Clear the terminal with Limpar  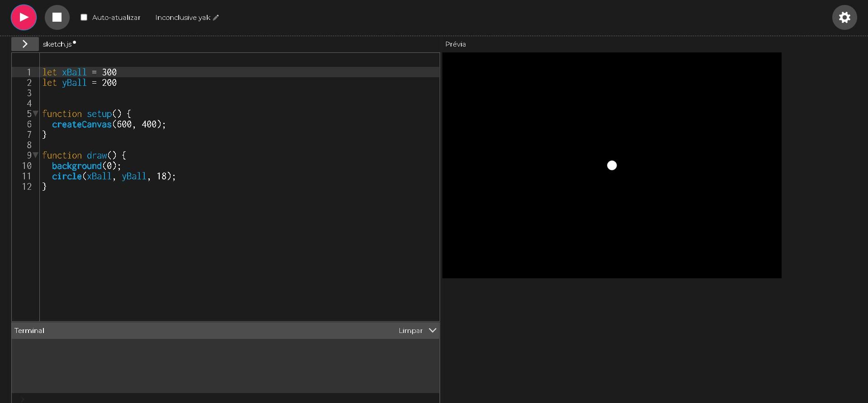410,331
